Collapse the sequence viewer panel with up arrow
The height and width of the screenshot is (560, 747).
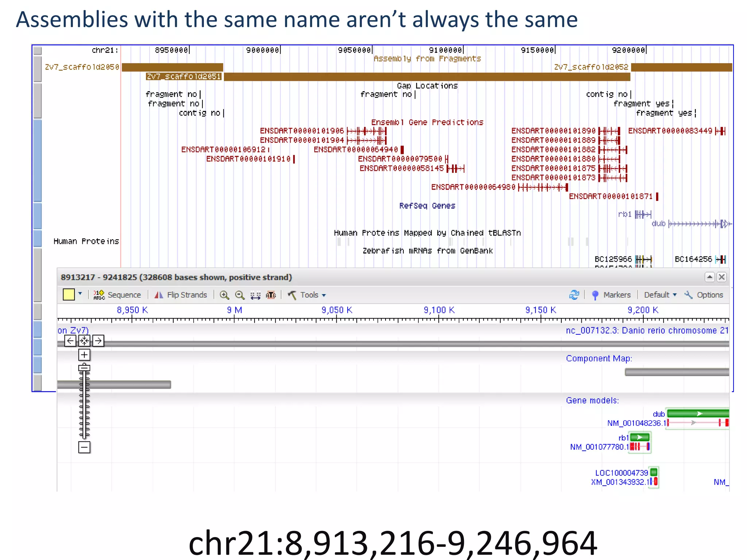(x=709, y=277)
